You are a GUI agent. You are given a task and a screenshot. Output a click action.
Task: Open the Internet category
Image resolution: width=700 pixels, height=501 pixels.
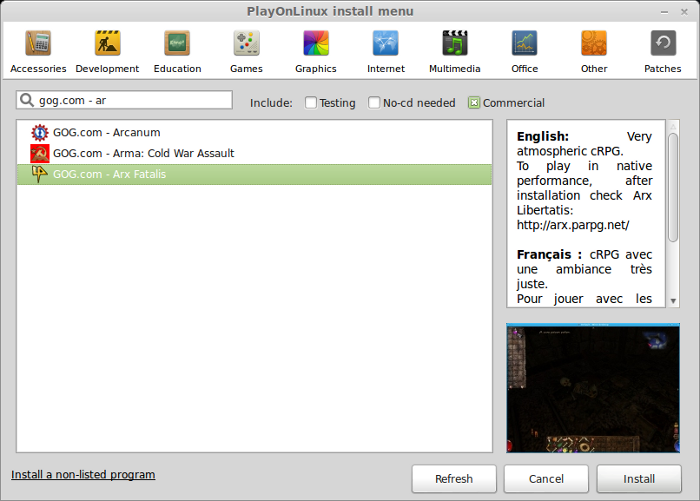(386, 51)
